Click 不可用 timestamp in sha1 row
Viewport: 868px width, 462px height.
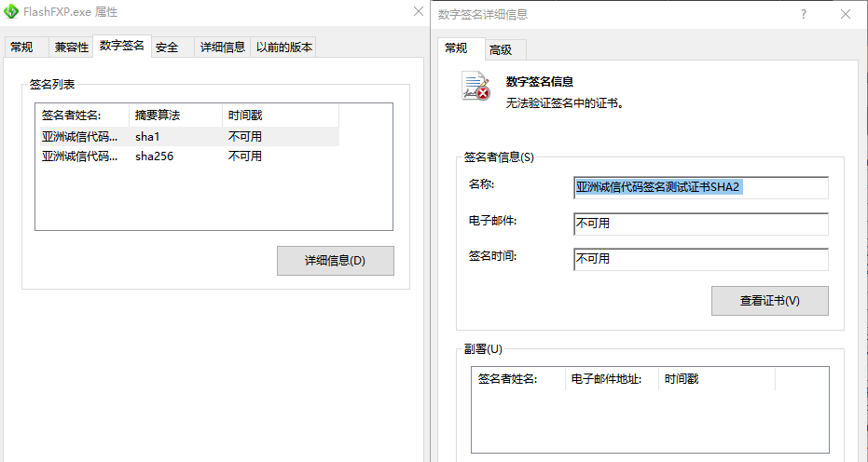244,137
